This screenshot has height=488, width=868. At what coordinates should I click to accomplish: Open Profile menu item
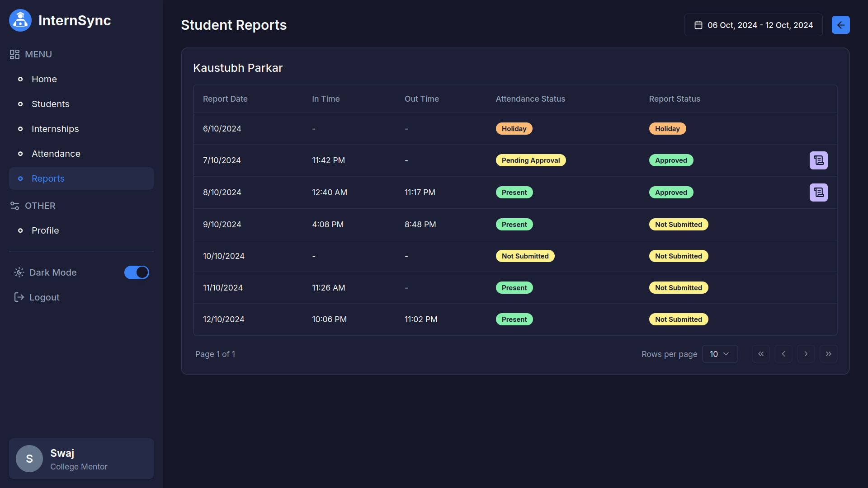pyautogui.click(x=81, y=230)
